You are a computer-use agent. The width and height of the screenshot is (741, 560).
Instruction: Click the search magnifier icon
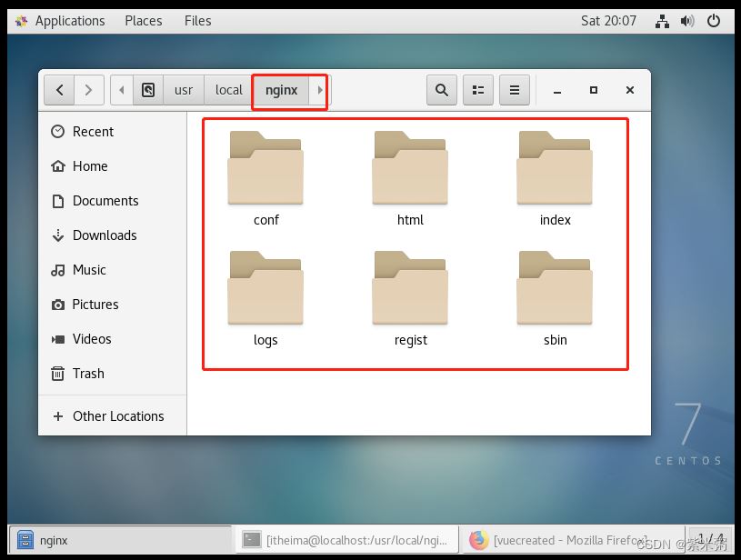442,90
